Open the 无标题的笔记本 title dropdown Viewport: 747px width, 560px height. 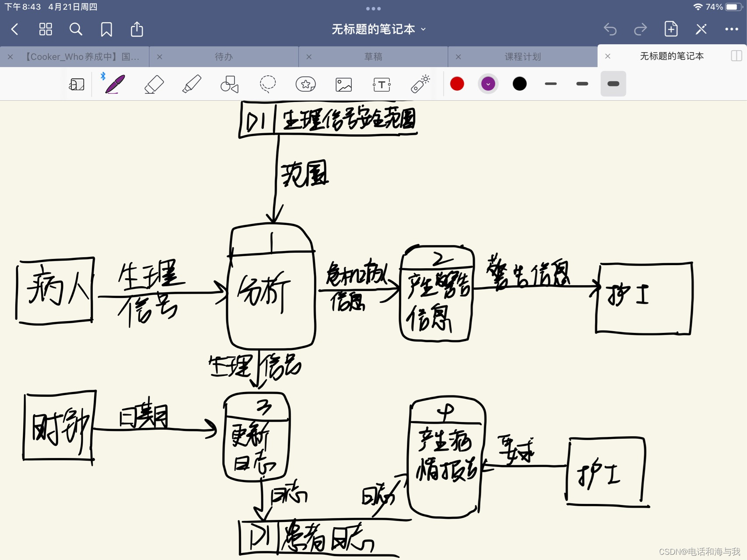point(423,29)
